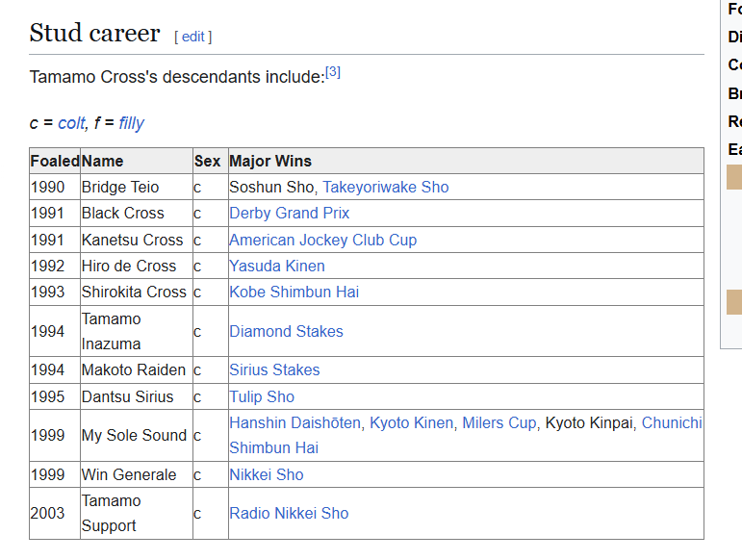Click the Foaled column header
The width and height of the screenshot is (742, 560).
[55, 161]
